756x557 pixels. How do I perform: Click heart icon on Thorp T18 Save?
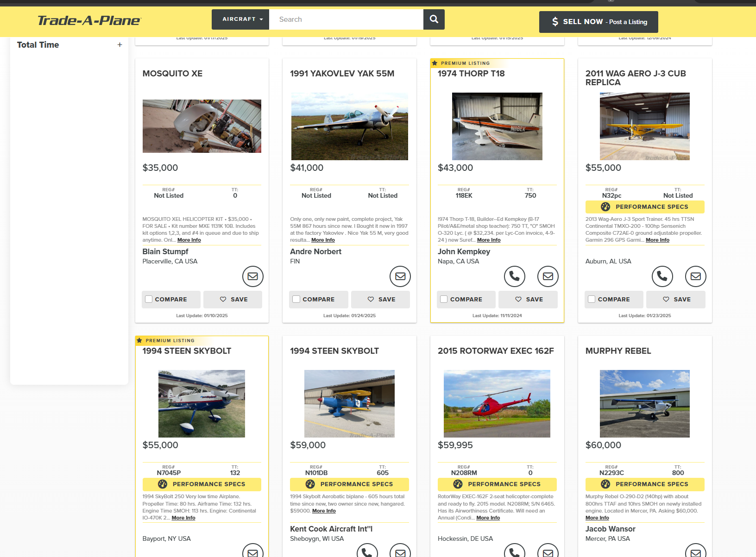[518, 300]
